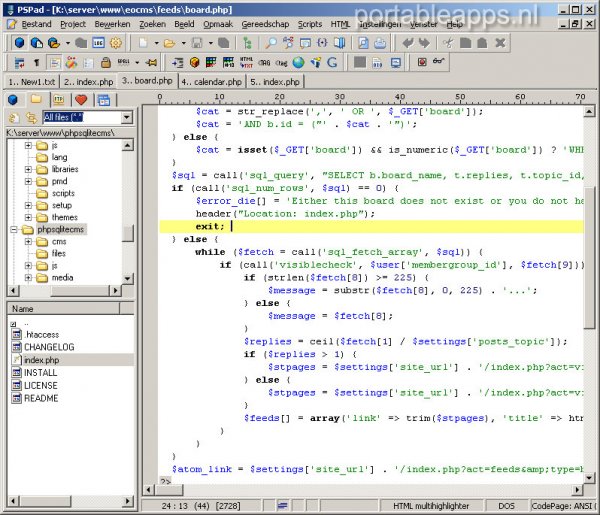
Task: Expand the libraries folder tree node
Action: pyautogui.click(x=29, y=171)
